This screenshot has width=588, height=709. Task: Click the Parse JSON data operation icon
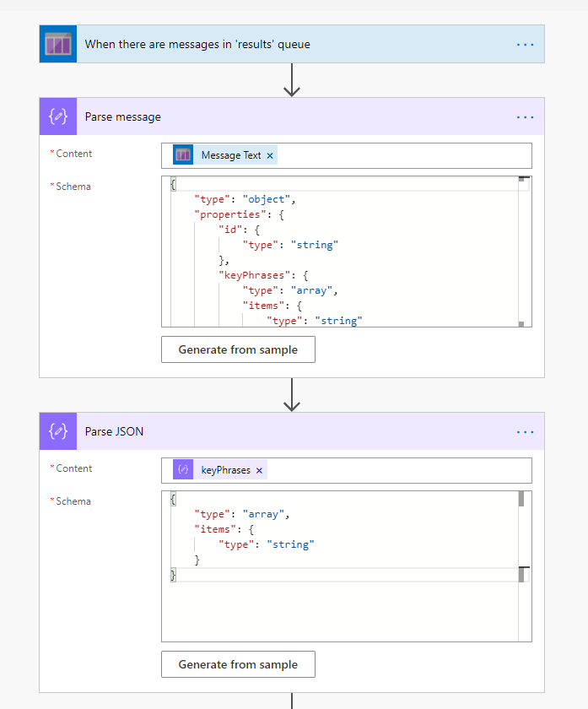pos(58,431)
